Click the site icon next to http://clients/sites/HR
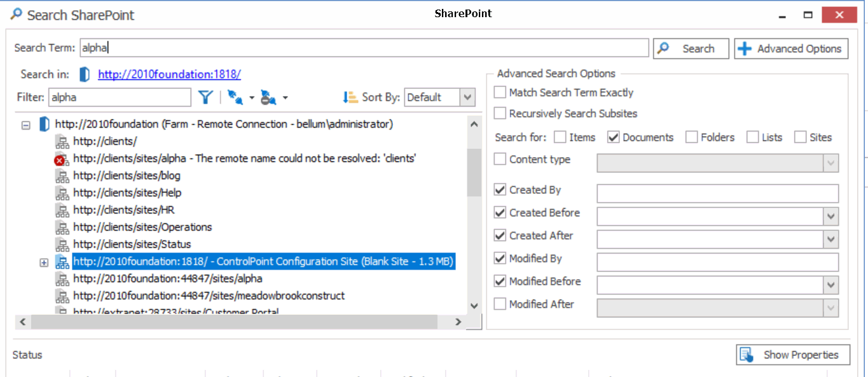Viewport: 868px width, 377px height. [62, 210]
